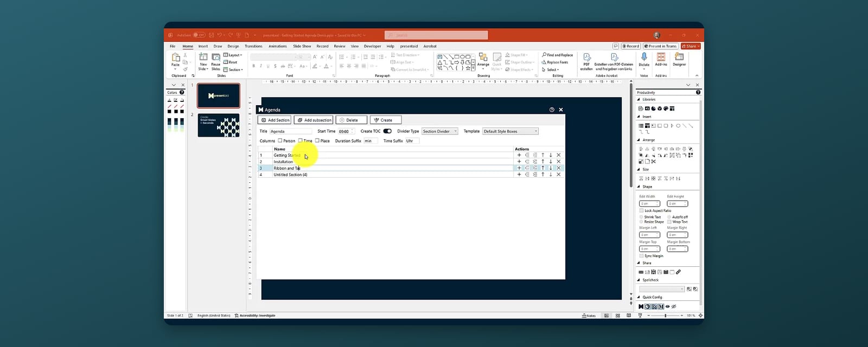This screenshot has height=347, width=868.
Task: Open the Layout dropdown
Action: [x=233, y=55]
